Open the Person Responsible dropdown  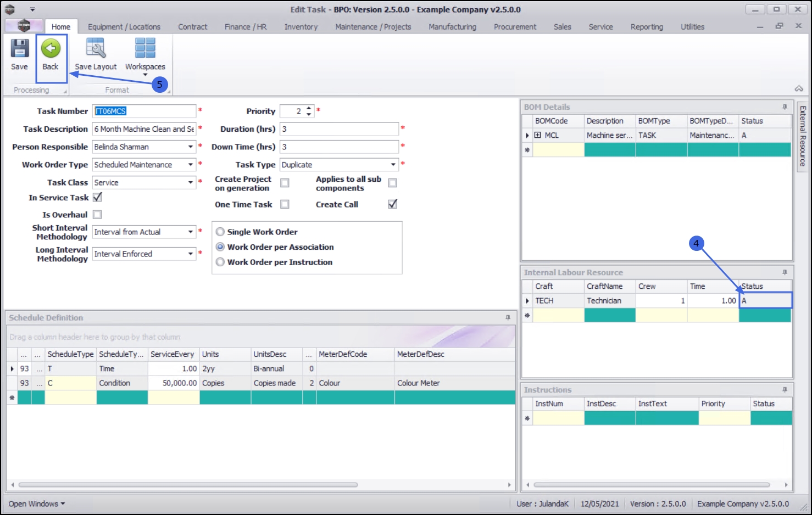(x=191, y=147)
